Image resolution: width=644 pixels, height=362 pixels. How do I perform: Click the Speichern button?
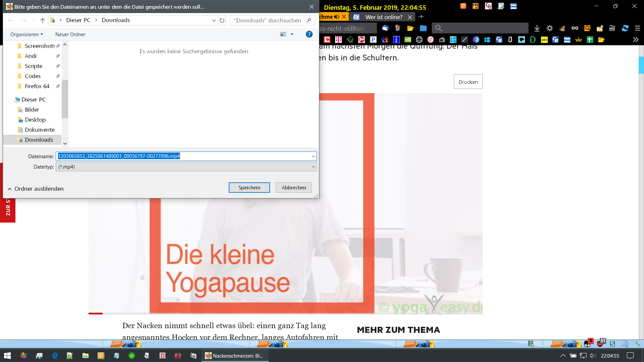249,188
